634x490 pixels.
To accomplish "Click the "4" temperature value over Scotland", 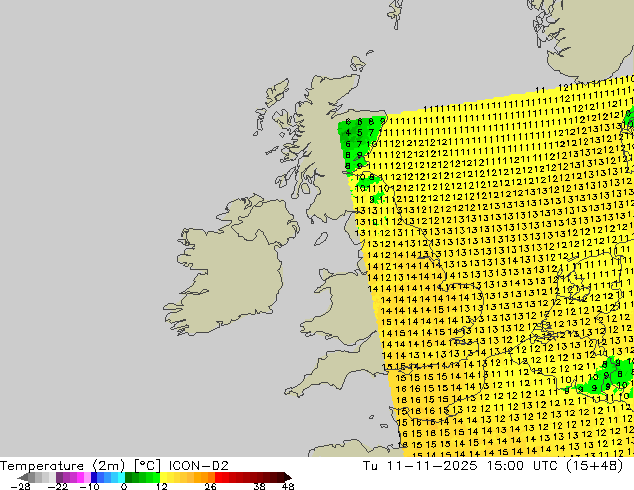I will [348, 133].
